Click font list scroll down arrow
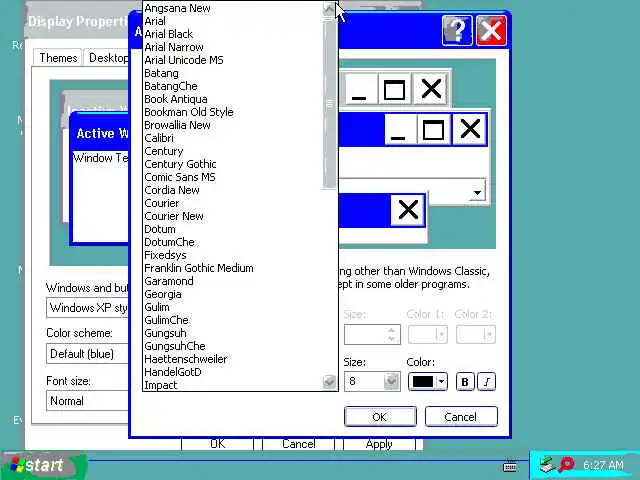 coord(329,382)
